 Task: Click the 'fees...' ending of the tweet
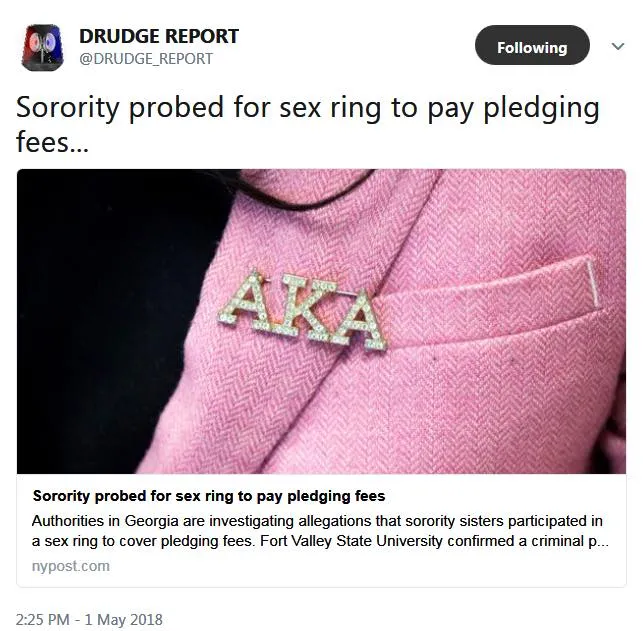pyautogui.click(x=52, y=142)
